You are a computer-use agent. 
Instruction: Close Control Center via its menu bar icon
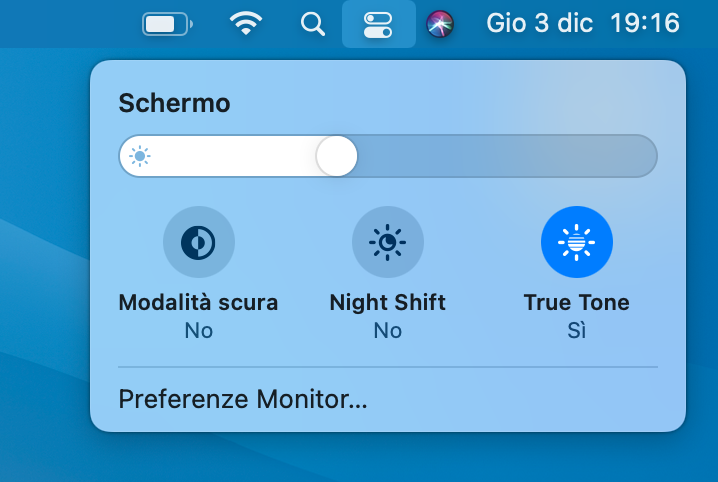click(378, 23)
